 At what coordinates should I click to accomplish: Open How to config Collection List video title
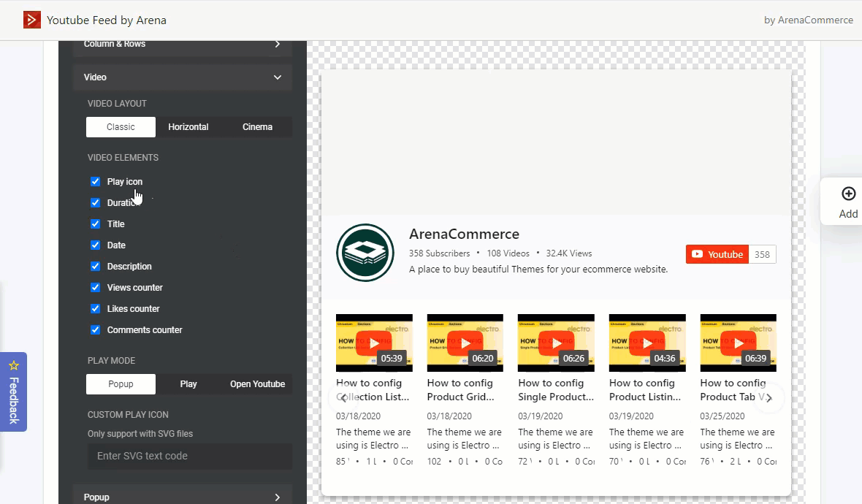tap(373, 389)
